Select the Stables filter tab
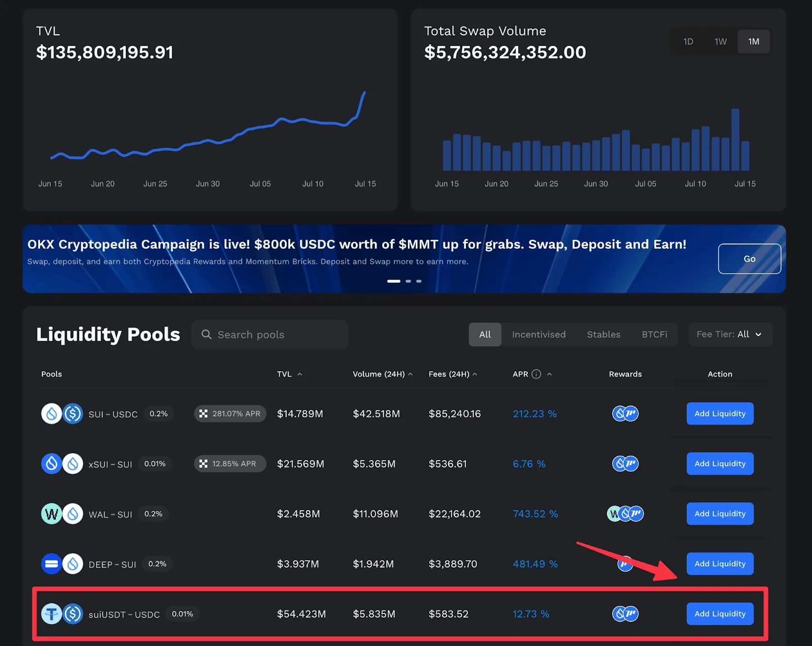Image resolution: width=812 pixels, height=646 pixels. point(604,335)
